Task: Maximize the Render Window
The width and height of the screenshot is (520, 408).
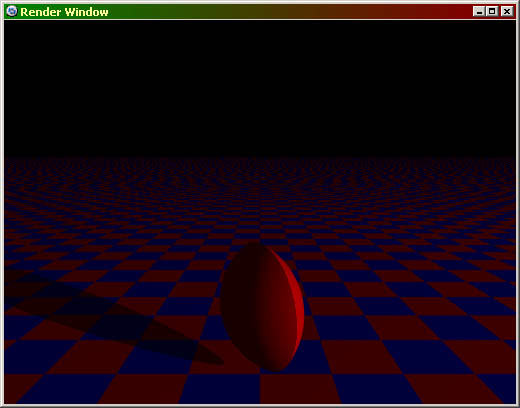Action: coord(492,12)
